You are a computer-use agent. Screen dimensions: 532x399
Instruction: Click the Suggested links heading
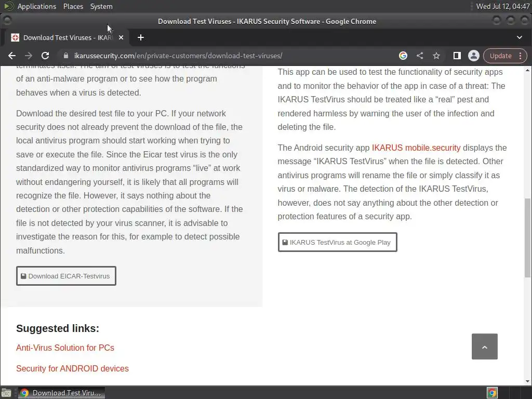(58, 328)
